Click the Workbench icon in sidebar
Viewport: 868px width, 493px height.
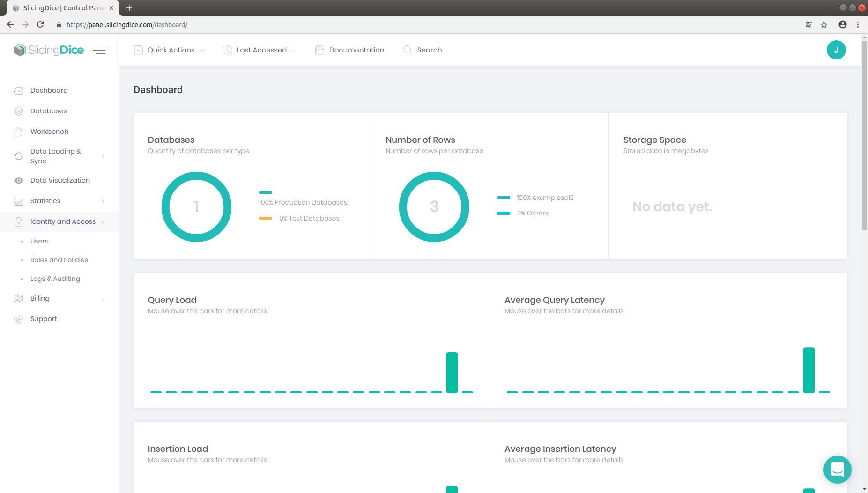[19, 132]
